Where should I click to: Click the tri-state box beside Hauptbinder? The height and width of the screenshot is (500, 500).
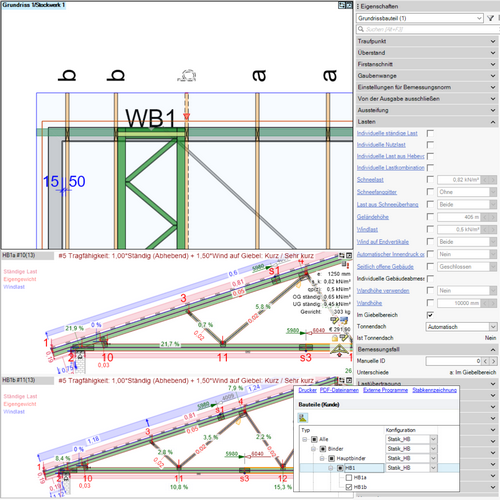click(331, 458)
